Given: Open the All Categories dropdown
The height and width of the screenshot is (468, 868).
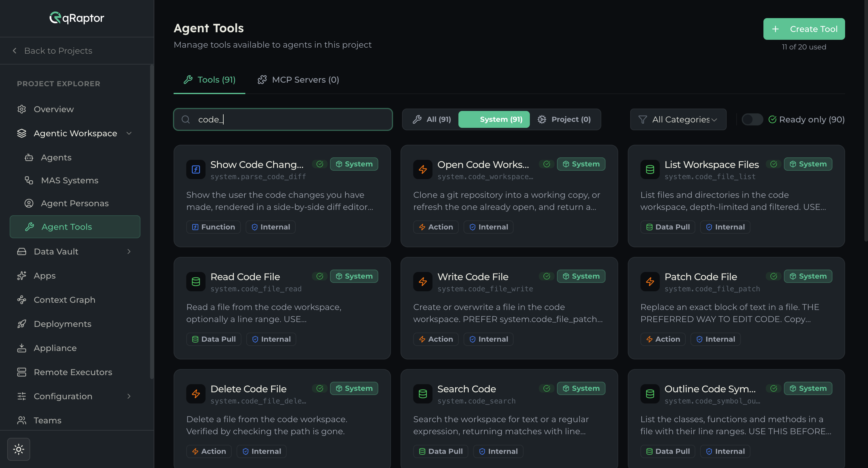Looking at the screenshot, I should tap(678, 119).
